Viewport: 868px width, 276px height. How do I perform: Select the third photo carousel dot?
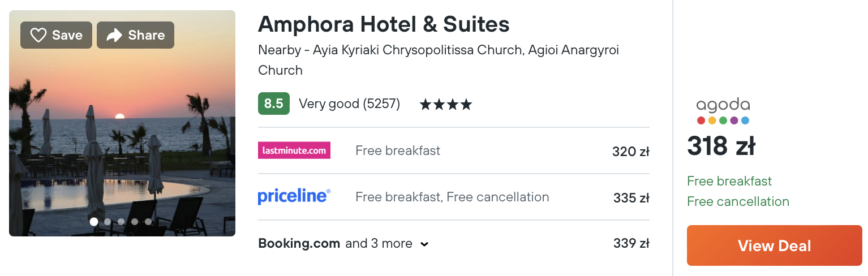pyautogui.click(x=121, y=222)
